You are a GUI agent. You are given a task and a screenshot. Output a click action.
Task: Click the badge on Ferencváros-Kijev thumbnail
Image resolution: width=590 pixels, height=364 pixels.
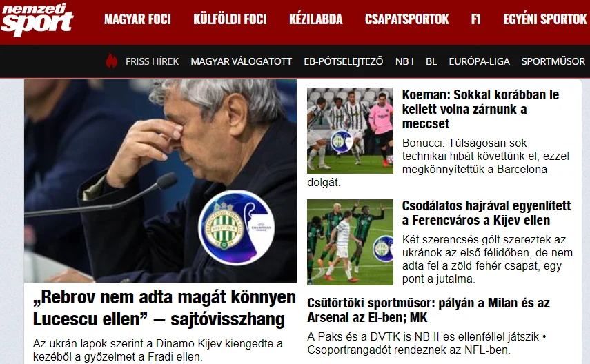383,249
